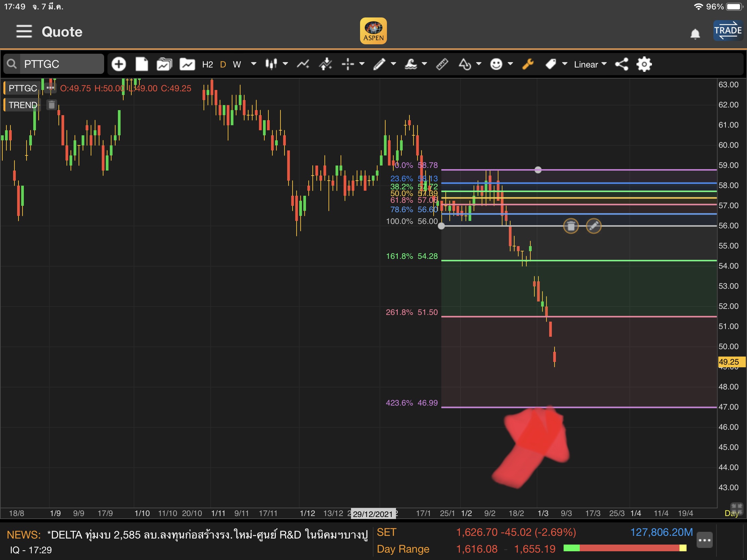Focus the PTTGC symbol search field

click(62, 64)
